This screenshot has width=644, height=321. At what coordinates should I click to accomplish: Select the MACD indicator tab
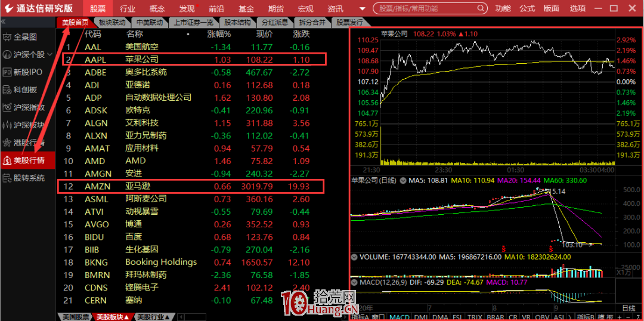(x=400, y=317)
